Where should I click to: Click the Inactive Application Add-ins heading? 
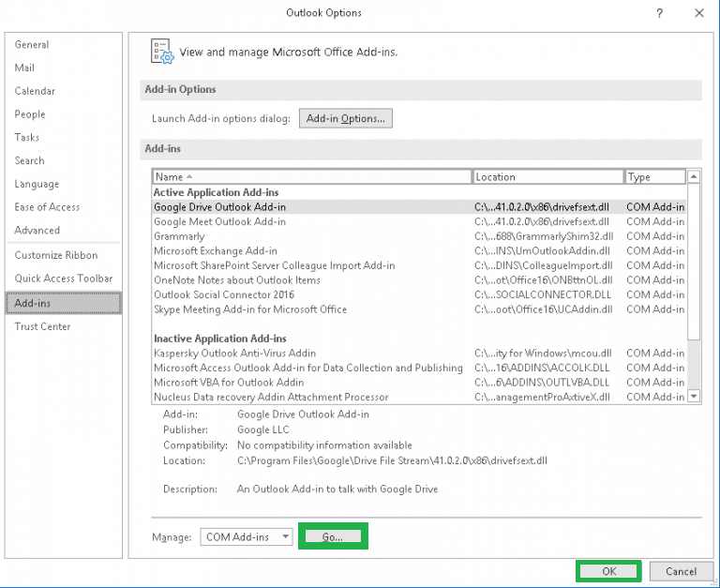(x=220, y=339)
